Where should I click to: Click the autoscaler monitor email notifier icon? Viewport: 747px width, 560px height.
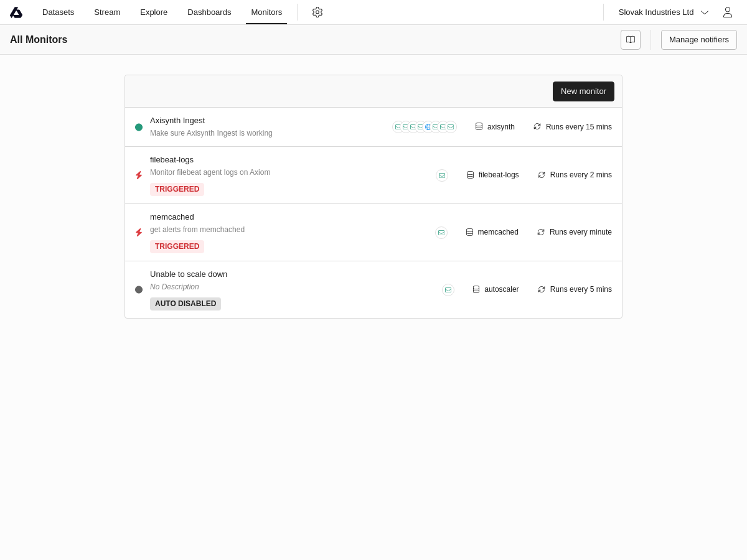[448, 290]
